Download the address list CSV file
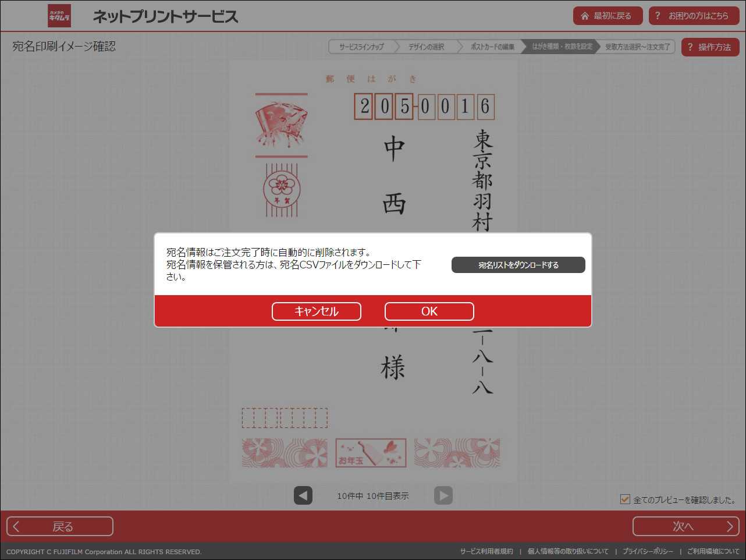The height and width of the screenshot is (560, 746). pyautogui.click(x=518, y=265)
